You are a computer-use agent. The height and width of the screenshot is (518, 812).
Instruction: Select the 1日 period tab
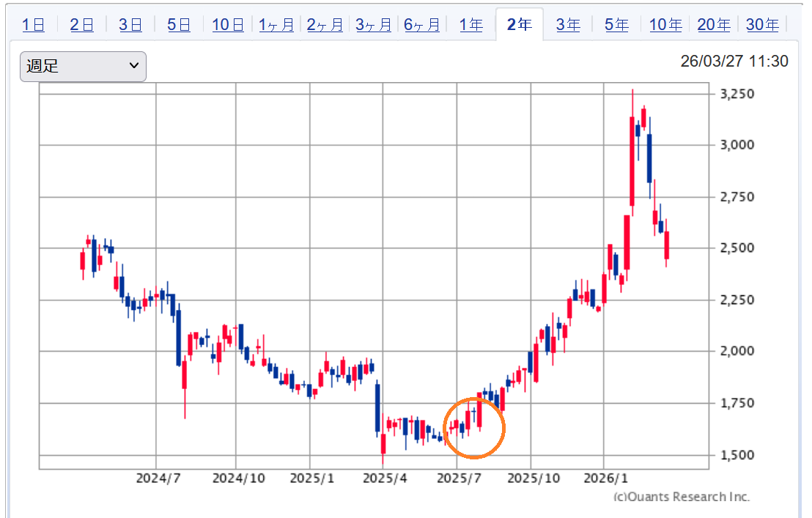(x=33, y=24)
